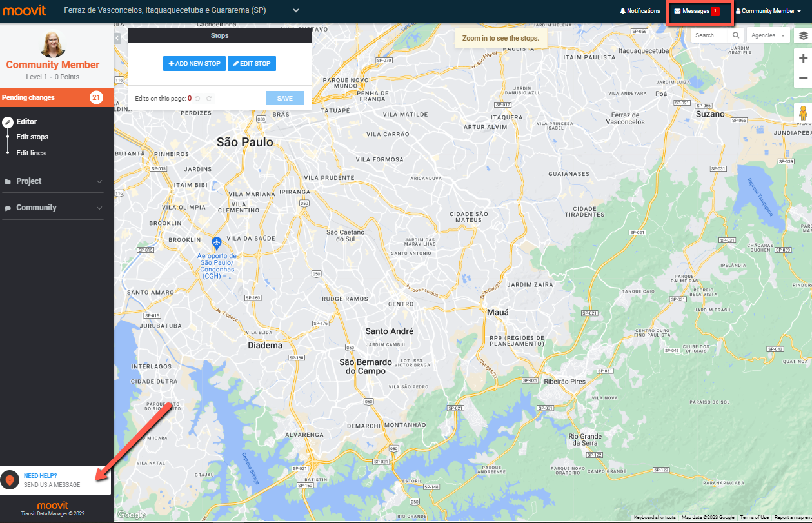Click the Santo André map label
This screenshot has width=812, height=523.
click(x=390, y=331)
